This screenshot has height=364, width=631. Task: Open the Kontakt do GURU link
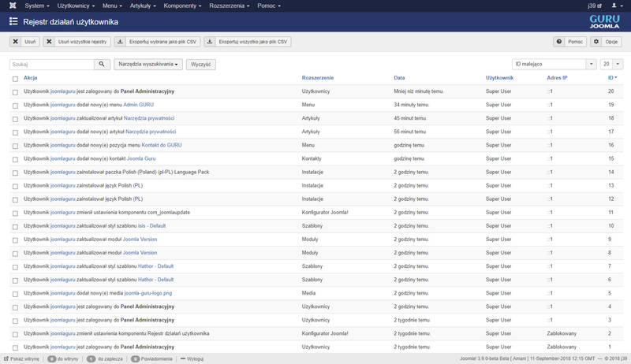coord(162,145)
